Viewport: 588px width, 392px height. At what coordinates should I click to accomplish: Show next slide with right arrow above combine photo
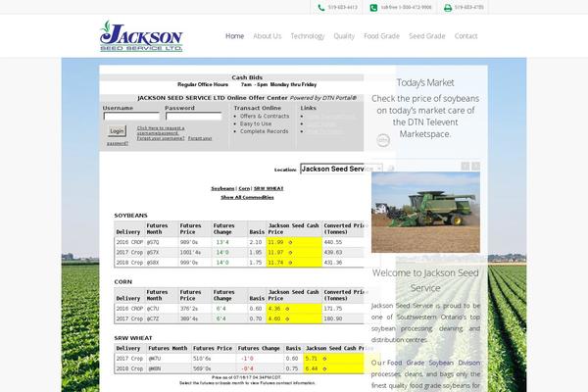point(475,167)
